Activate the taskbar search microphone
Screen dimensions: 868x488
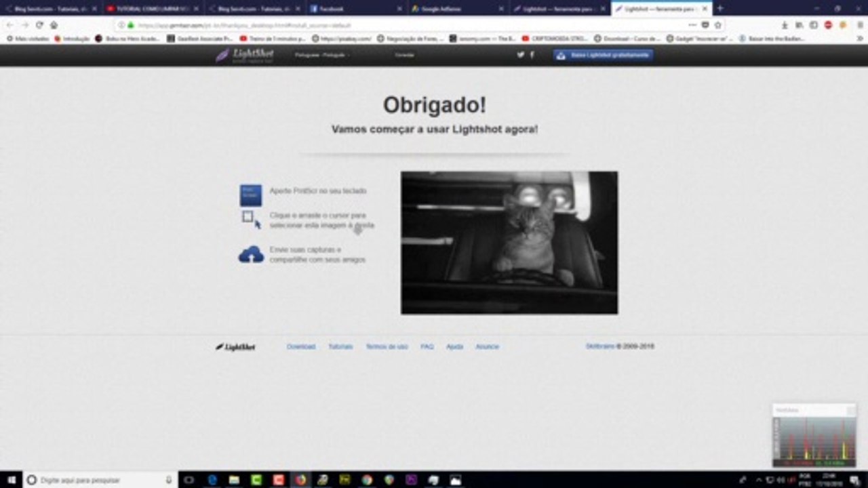coord(169,480)
